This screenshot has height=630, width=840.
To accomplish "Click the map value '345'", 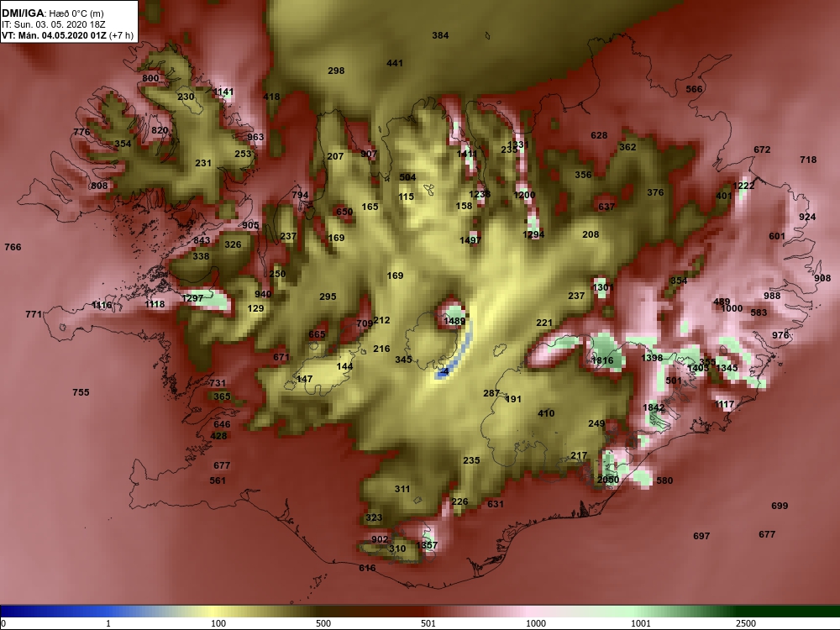I will pos(403,360).
